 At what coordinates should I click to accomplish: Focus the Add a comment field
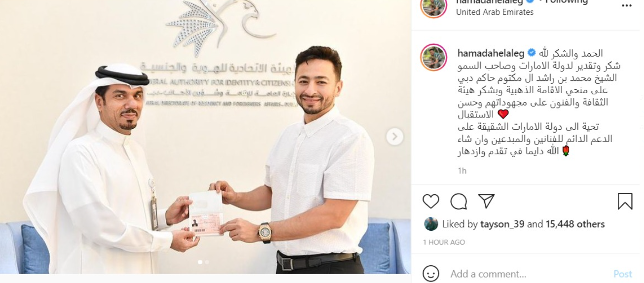point(527,274)
